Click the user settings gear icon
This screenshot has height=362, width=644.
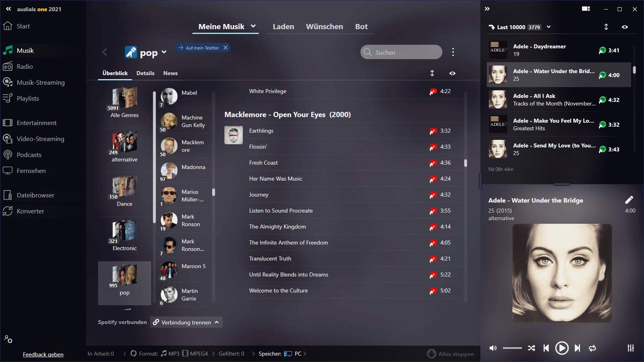[x=8, y=339]
